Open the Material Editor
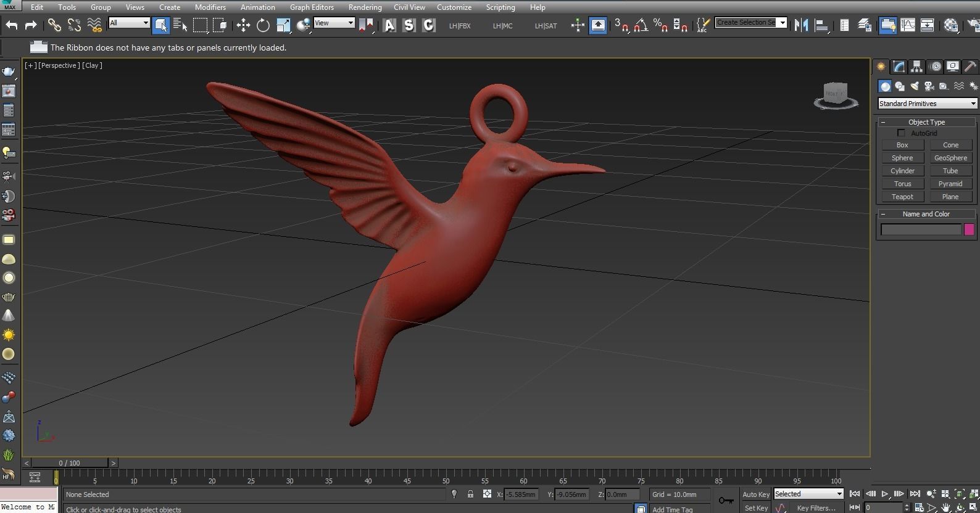Viewport: 980px width, 513px height. 951,25
